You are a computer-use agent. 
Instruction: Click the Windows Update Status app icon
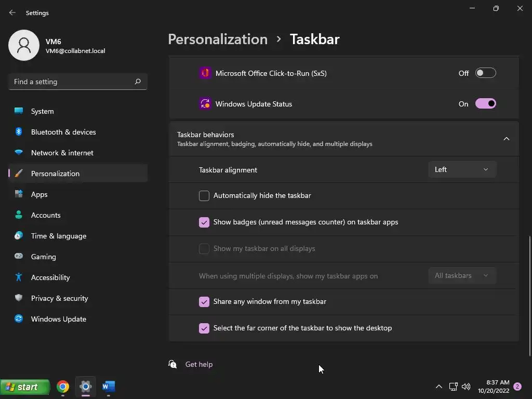tap(205, 104)
